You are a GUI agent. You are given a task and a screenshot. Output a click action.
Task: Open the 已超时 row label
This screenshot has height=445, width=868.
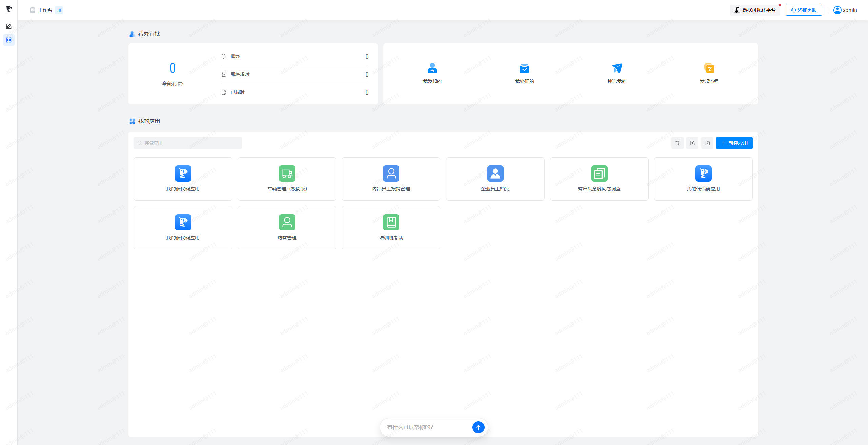pos(238,92)
